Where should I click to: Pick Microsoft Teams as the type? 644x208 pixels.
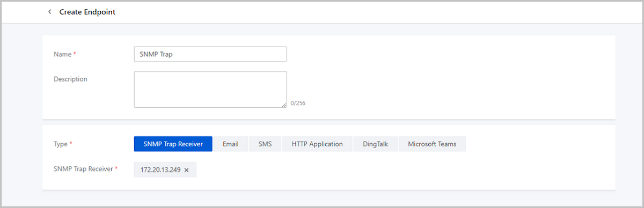[x=432, y=144]
